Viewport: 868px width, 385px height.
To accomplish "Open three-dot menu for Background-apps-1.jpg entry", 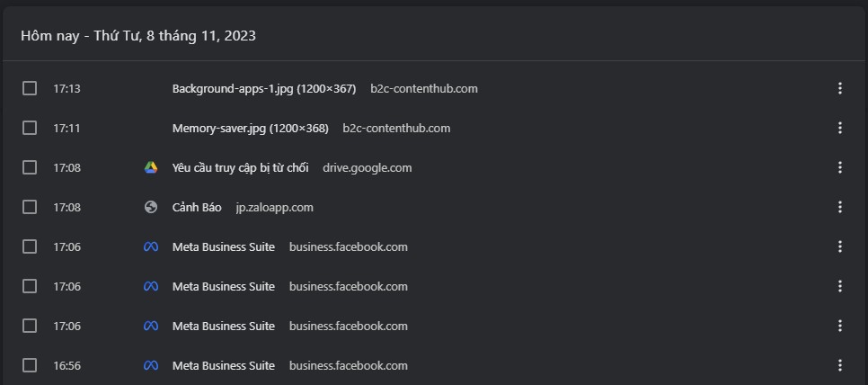I will coord(840,88).
